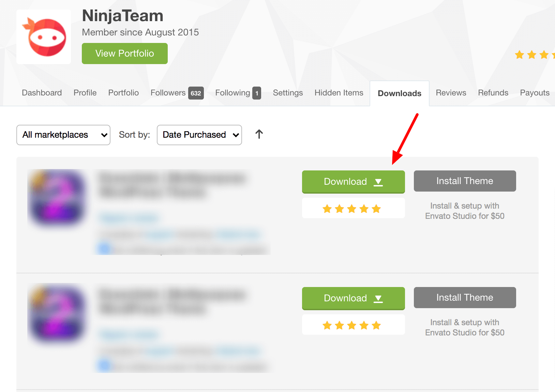Screen dimensions: 555x392
Task: Switch to the Portfolio tab
Action: [x=123, y=93]
